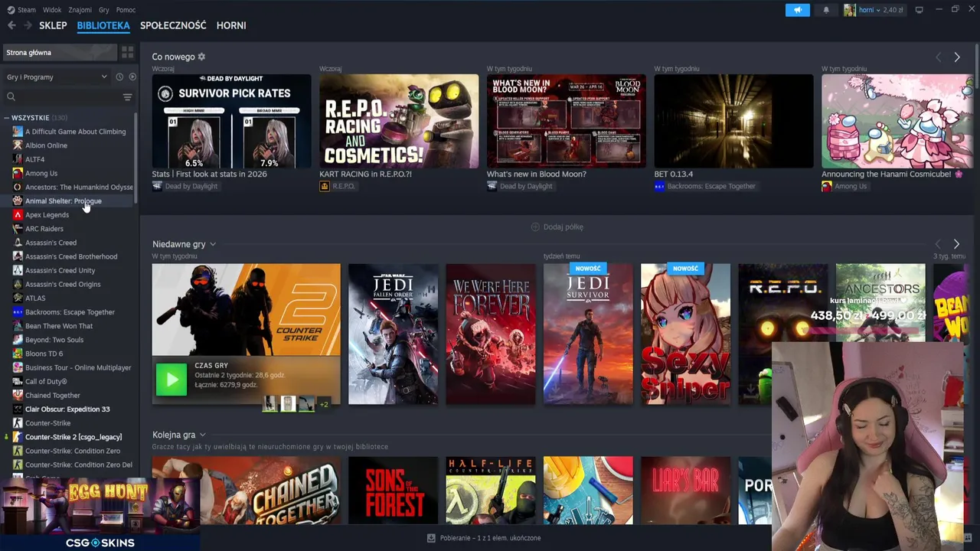Viewport: 980px width, 551px height.
Task: Select Clair Obscur: Expedition 33
Action: point(67,409)
